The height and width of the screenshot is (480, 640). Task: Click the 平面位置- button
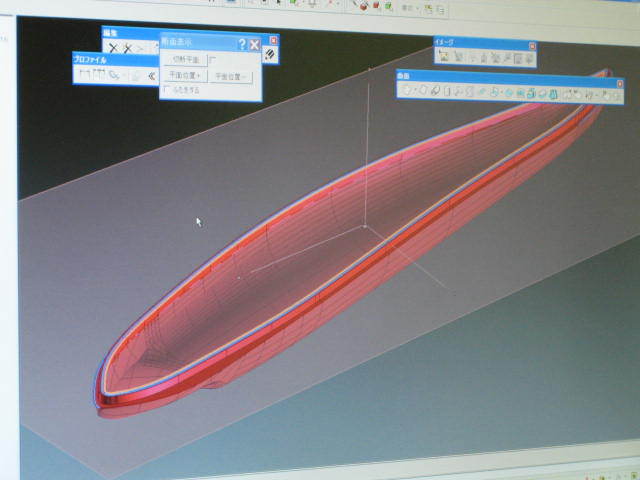[230, 76]
